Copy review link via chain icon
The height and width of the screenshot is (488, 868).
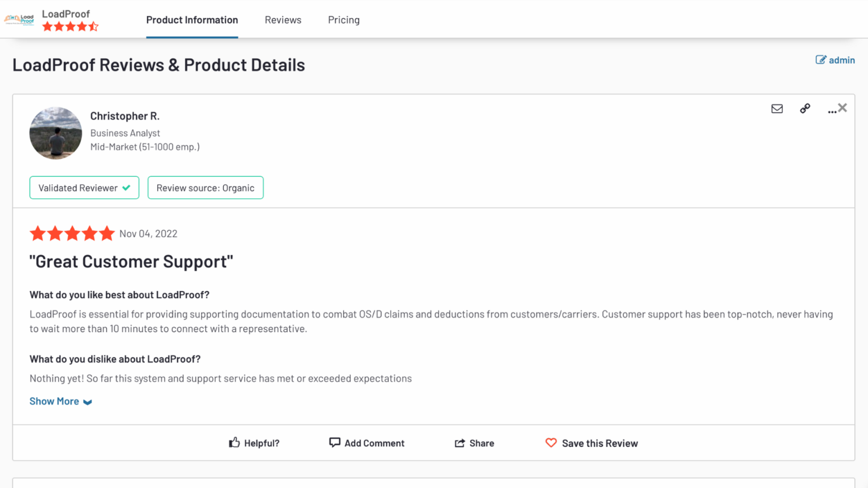[805, 108]
